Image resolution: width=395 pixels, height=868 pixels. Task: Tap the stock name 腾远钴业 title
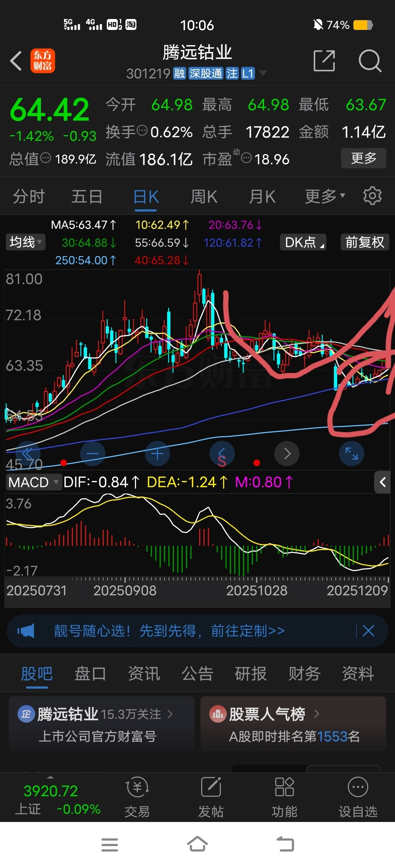pos(197,52)
